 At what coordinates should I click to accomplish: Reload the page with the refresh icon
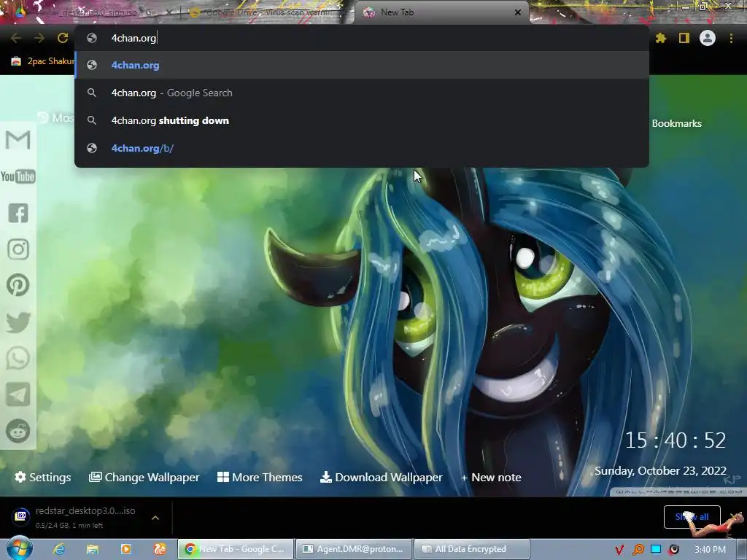point(63,38)
